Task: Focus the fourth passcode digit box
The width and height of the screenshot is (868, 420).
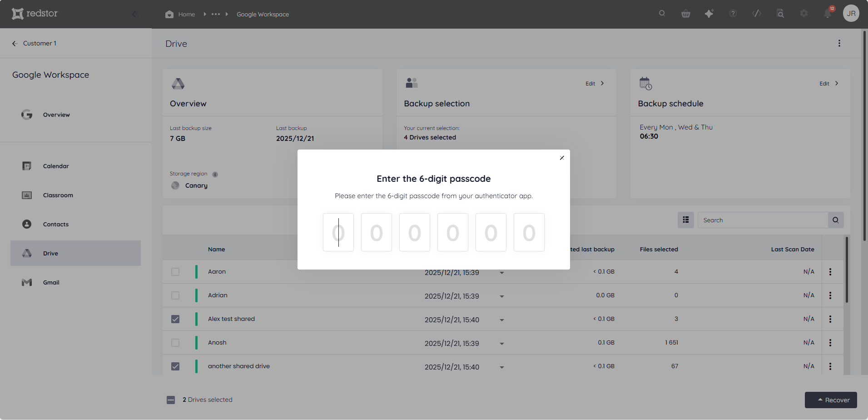Action: coord(453,232)
